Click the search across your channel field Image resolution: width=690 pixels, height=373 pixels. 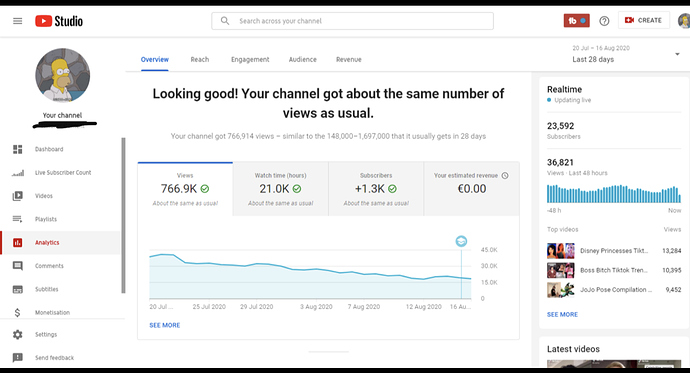click(352, 21)
